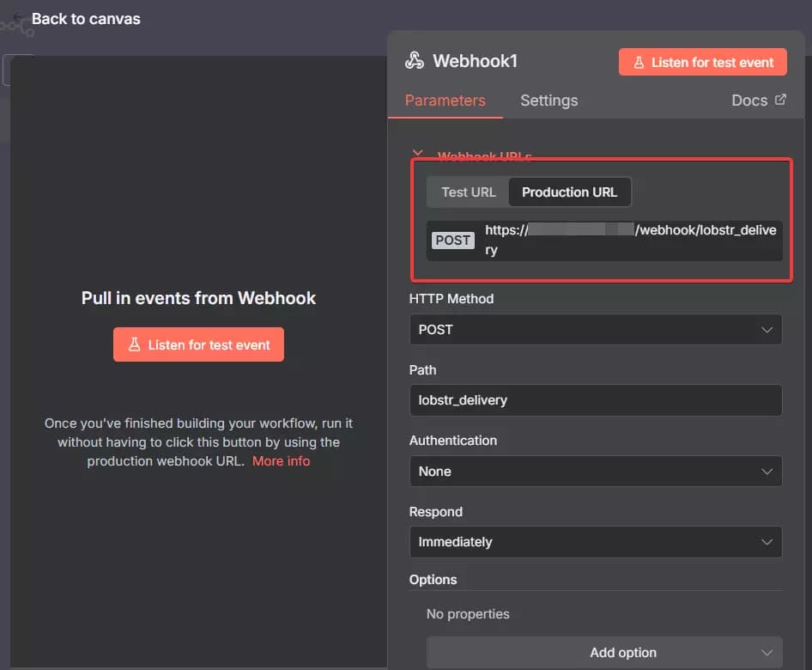
Task: Click the flask icon in the top-right Listen button
Action: coord(639,63)
